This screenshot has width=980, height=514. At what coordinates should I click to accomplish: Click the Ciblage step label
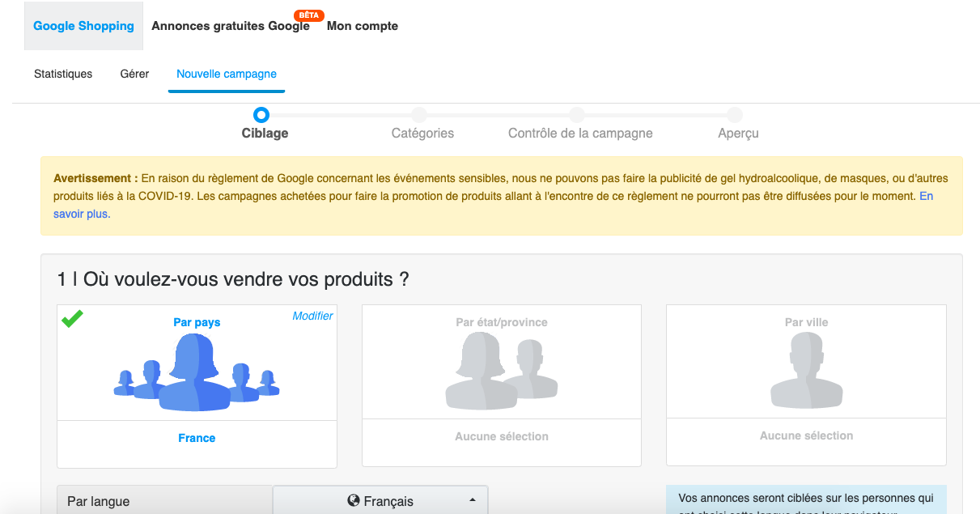[x=265, y=133]
